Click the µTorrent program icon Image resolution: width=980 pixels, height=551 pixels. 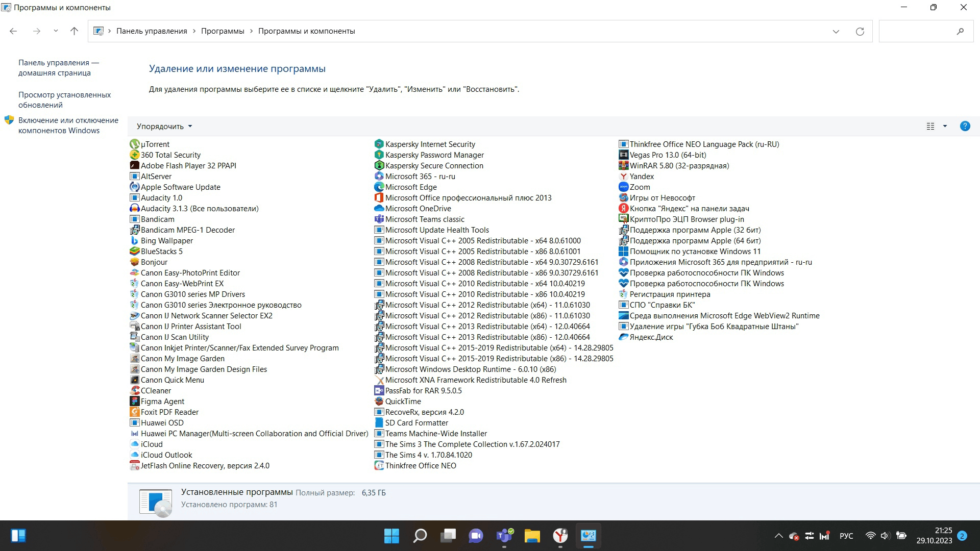[135, 144]
